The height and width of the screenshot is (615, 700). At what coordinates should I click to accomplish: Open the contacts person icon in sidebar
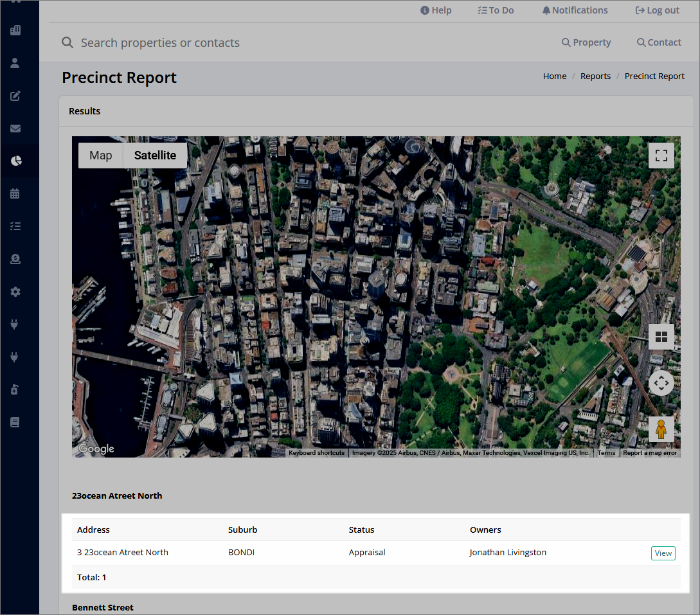[x=15, y=63]
